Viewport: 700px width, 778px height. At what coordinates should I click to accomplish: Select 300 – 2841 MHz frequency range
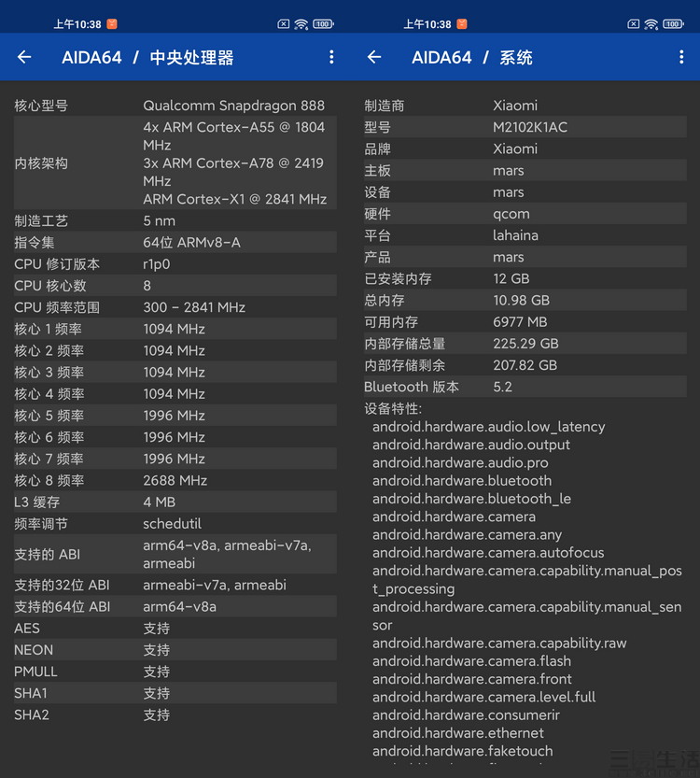click(194, 307)
